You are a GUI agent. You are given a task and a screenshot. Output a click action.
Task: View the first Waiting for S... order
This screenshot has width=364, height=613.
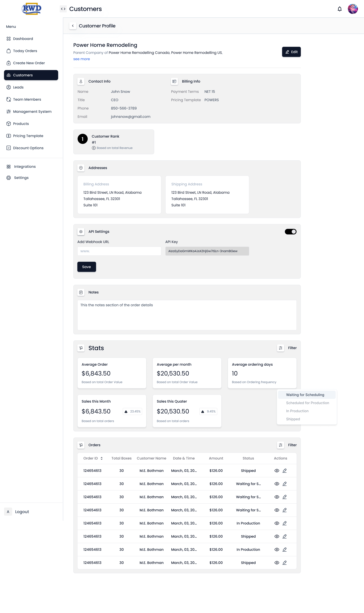[277, 484]
